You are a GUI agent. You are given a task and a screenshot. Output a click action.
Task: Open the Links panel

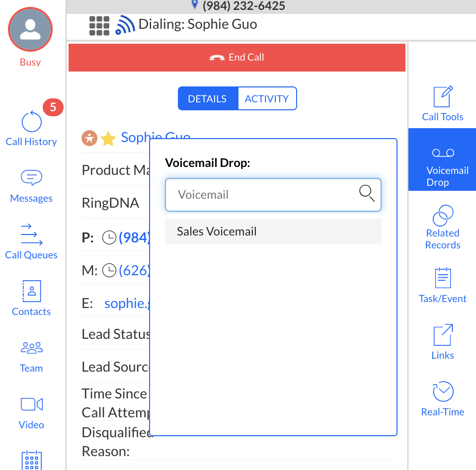click(442, 341)
